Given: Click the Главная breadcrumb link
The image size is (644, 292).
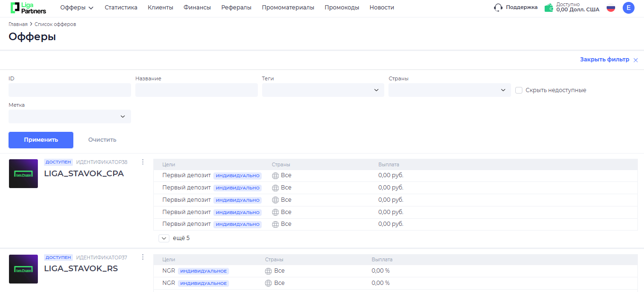Looking at the screenshot, I should [18, 24].
